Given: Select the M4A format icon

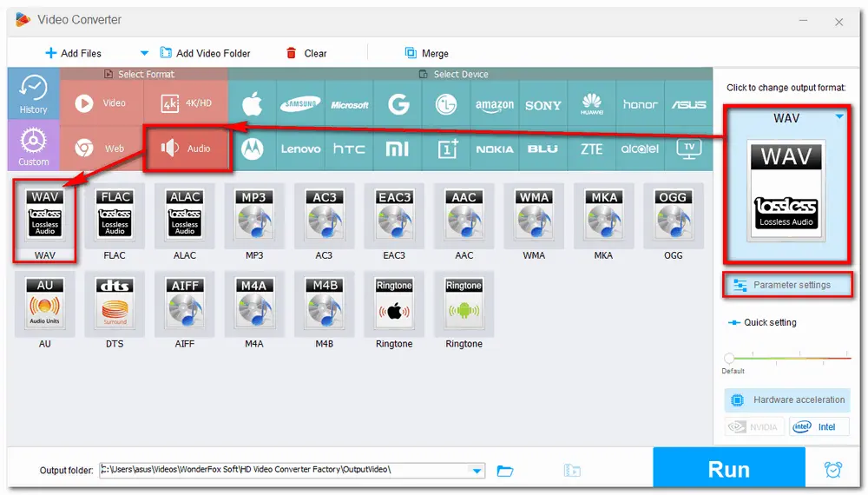Looking at the screenshot, I should coord(254,305).
